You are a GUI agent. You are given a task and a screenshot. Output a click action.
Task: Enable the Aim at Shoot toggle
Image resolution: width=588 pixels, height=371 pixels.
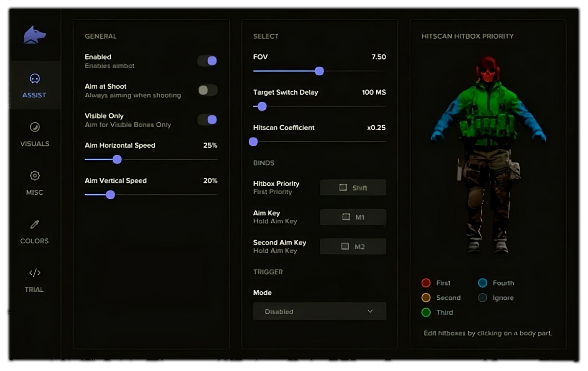(x=207, y=90)
